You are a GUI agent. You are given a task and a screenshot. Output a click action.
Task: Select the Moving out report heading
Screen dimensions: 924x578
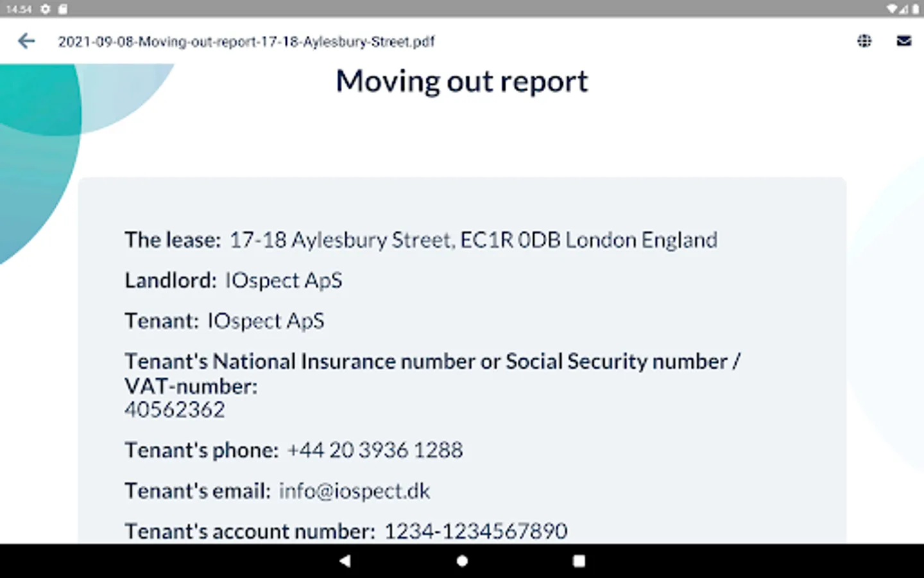461,82
